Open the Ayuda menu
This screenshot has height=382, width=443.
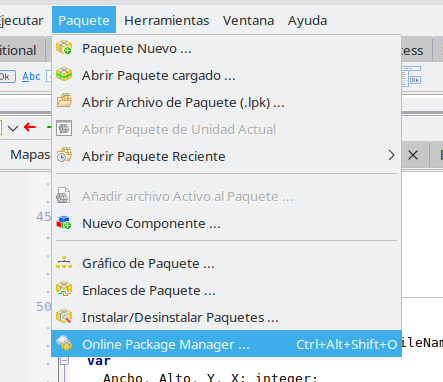[307, 20]
